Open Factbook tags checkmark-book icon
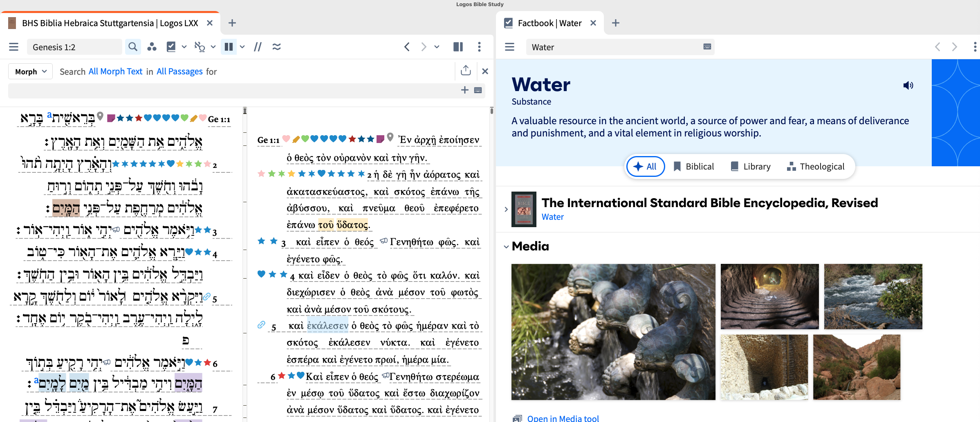 point(171,47)
